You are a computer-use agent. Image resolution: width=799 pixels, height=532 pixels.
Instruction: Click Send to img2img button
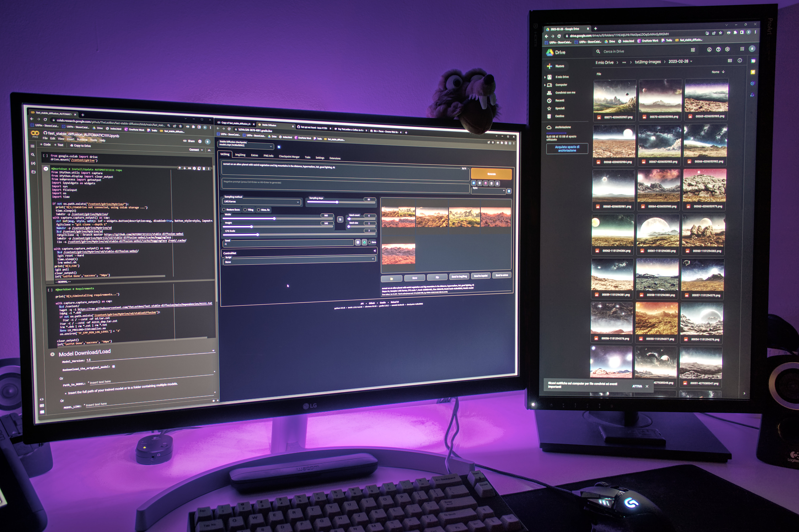(459, 276)
